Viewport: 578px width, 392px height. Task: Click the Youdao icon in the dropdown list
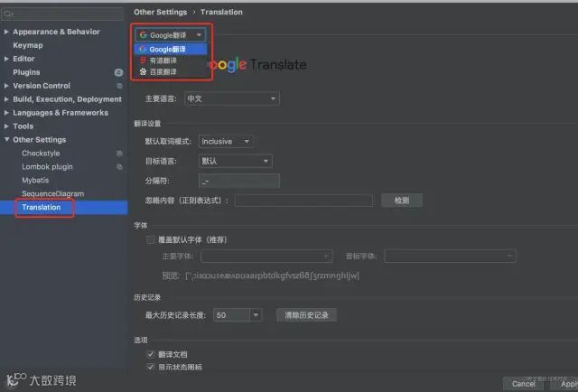[143, 61]
